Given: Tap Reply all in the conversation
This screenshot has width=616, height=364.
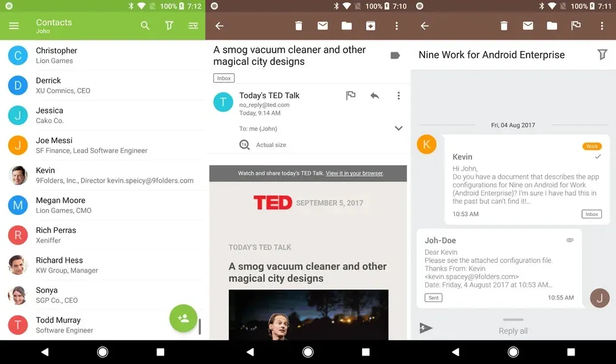Looking at the screenshot, I should tap(513, 331).
